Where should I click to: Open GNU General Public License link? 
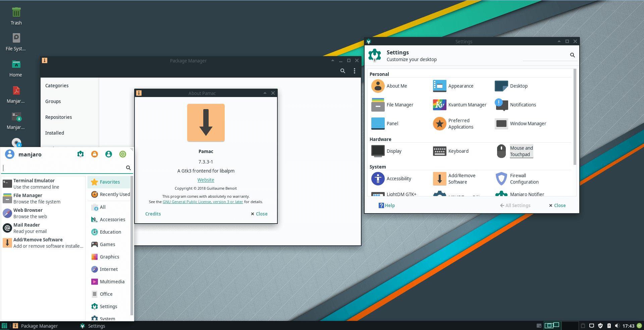click(203, 202)
